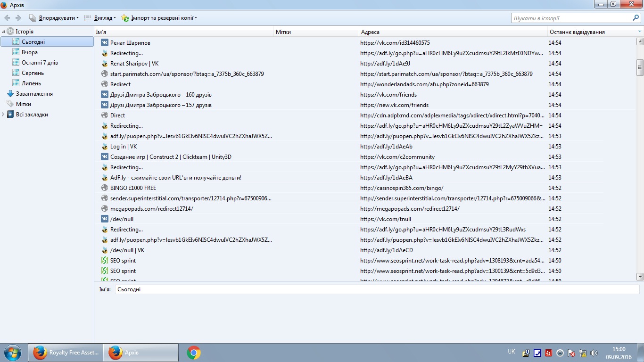
Task: Select Липень in the history tree
Action: pos(31,83)
